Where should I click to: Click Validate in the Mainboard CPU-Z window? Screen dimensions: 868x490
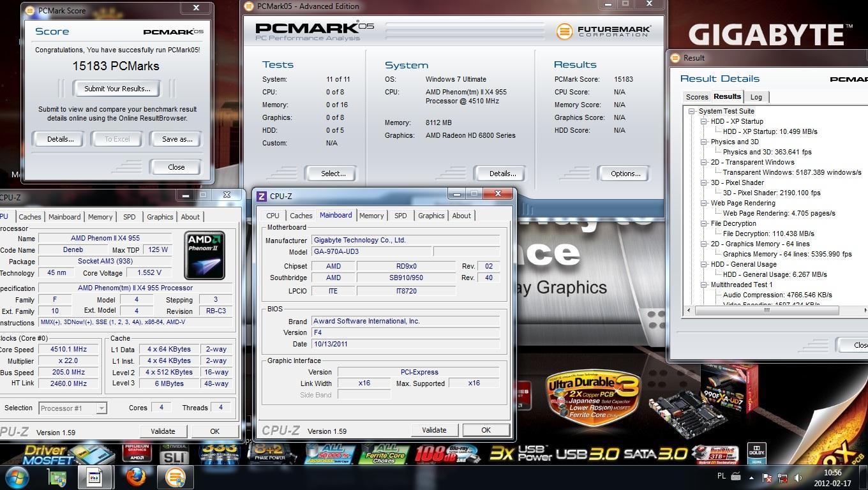(434, 430)
